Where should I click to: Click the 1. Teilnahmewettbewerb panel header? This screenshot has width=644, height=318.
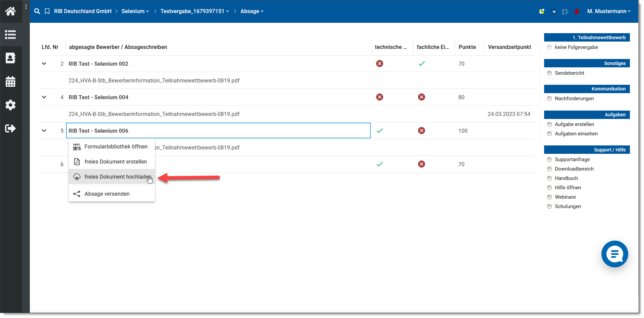587,38
